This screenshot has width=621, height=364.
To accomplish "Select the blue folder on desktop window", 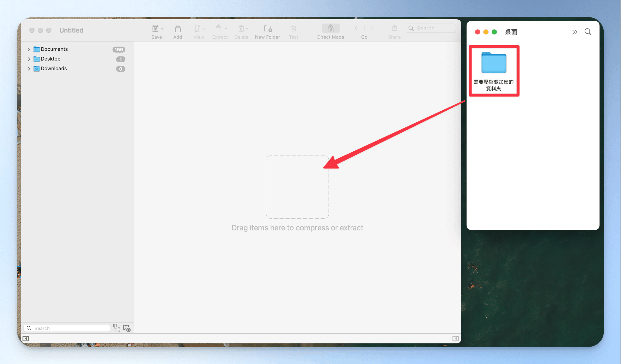I will click(x=494, y=63).
